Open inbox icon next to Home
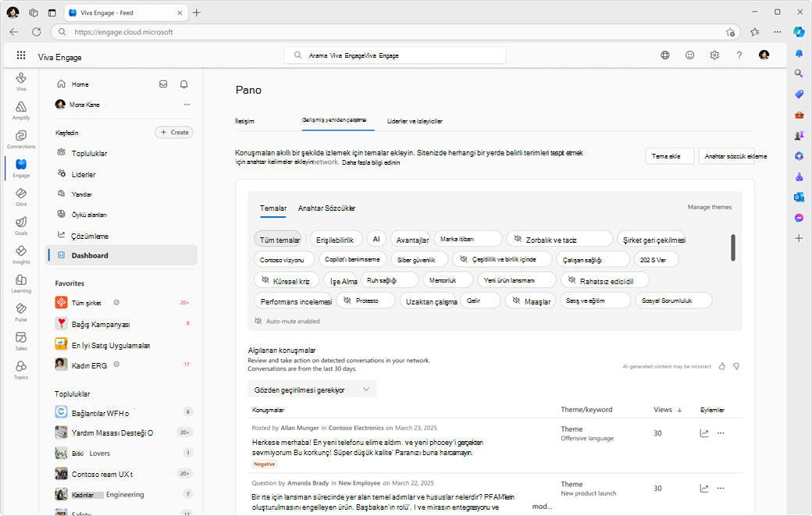This screenshot has width=812, height=516. click(163, 84)
